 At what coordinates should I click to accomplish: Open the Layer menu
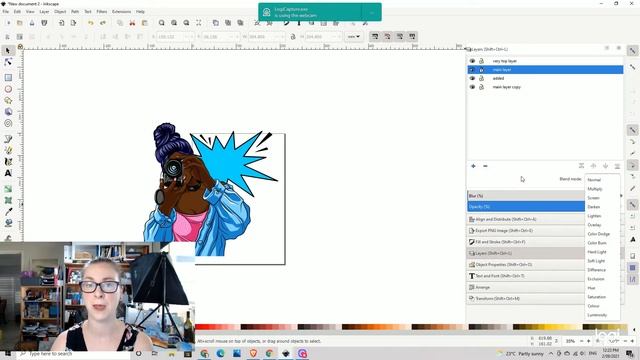(x=44, y=12)
